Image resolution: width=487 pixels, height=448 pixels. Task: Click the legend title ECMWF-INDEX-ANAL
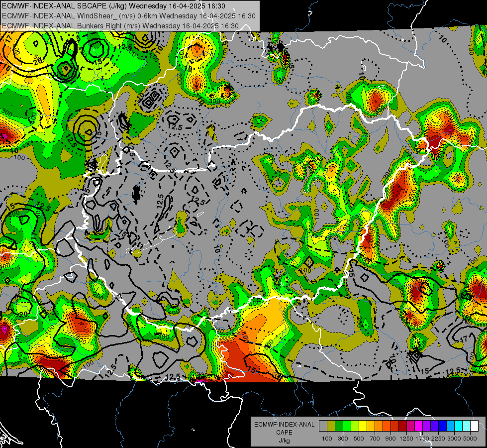point(284,425)
